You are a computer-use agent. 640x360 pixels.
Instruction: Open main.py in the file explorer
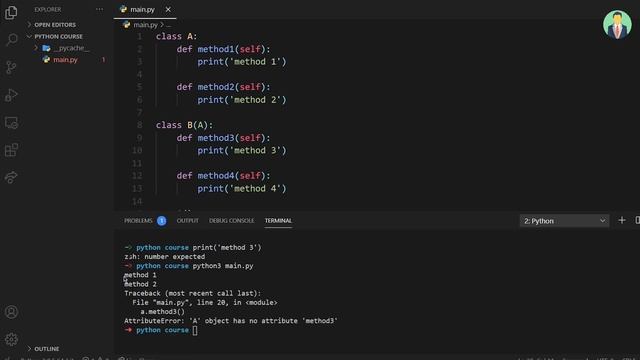click(x=65, y=60)
